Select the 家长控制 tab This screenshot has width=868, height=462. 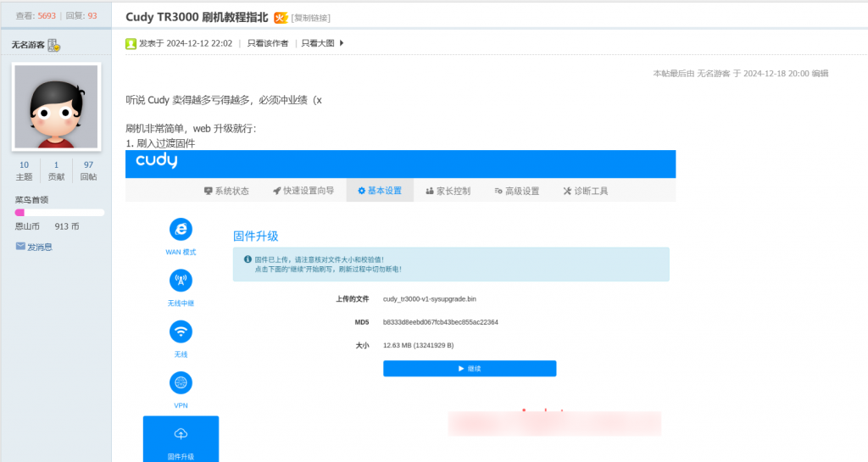(x=448, y=191)
